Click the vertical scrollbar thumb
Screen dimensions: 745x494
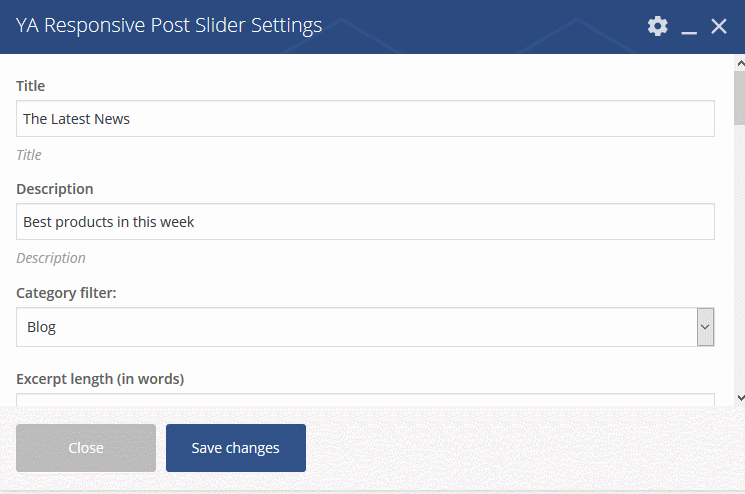pos(740,98)
